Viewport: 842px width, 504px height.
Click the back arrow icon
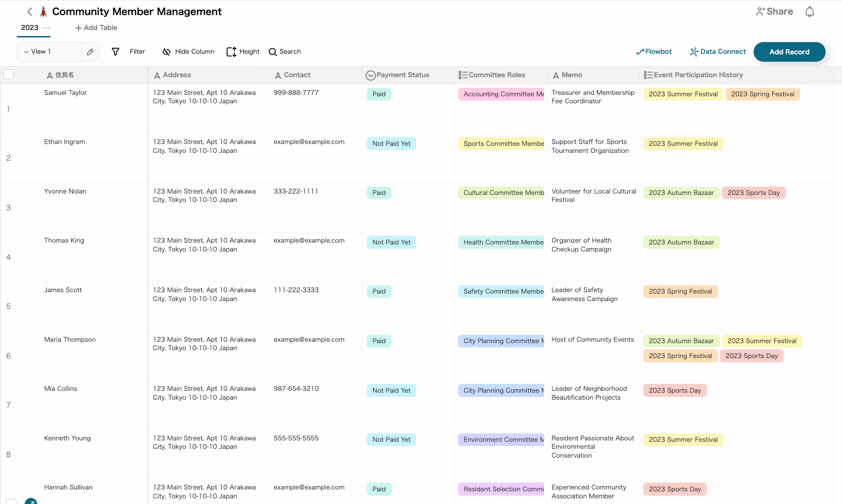[30, 12]
